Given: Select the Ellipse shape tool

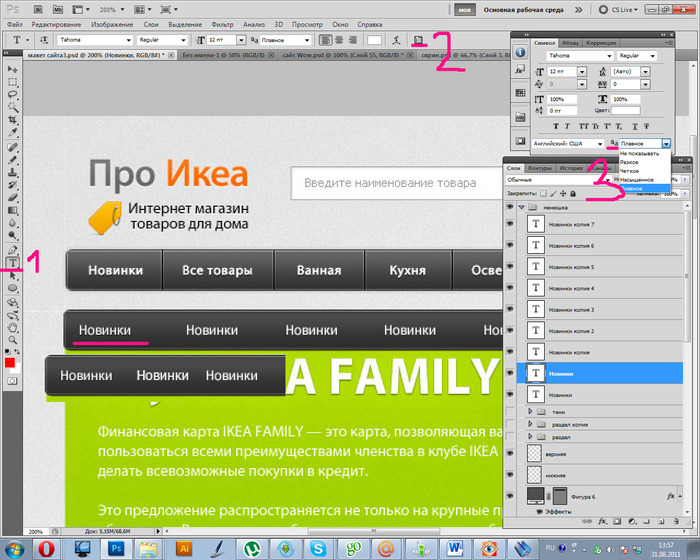Looking at the screenshot, I should [x=12, y=288].
